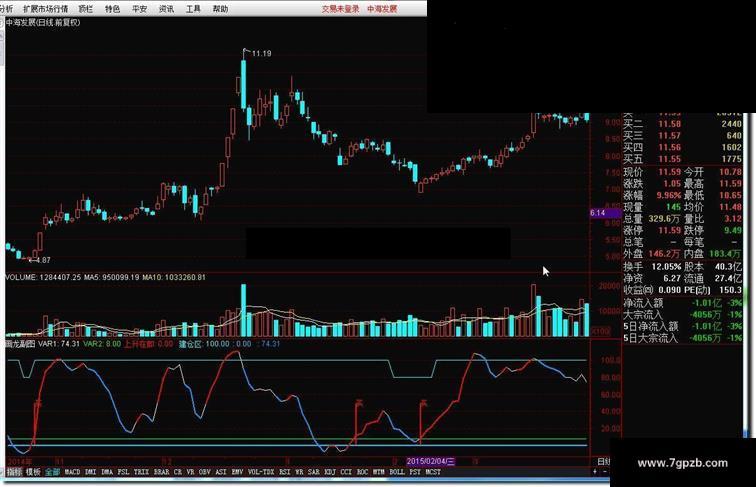Select the RSI indicator tab

click(285, 472)
